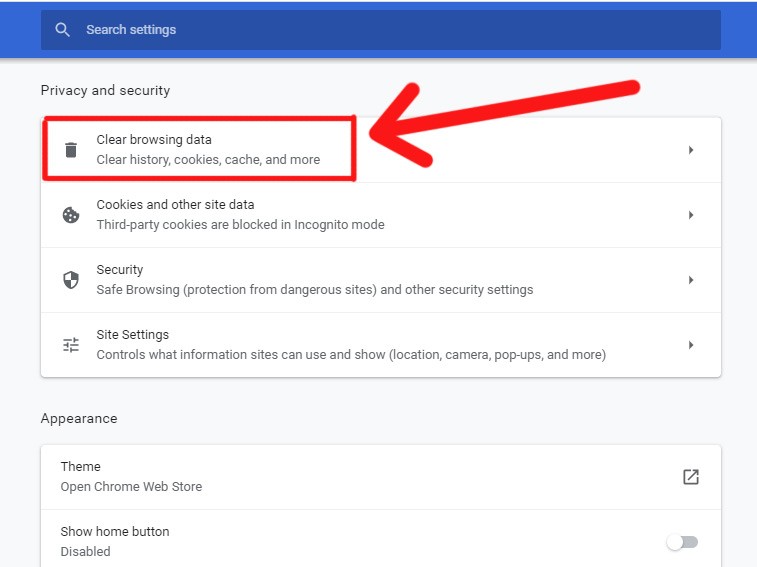The image size is (757, 567).
Task: Expand arrow on Security row
Action: (x=690, y=280)
